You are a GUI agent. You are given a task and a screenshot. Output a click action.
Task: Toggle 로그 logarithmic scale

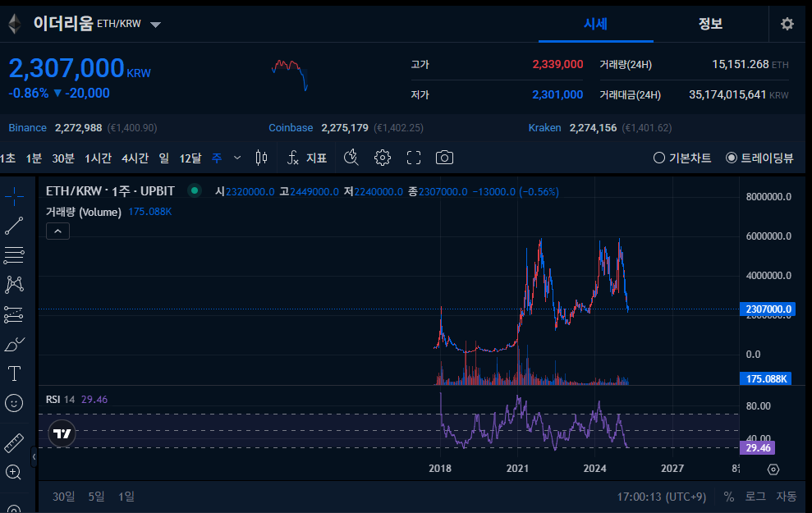tap(755, 497)
